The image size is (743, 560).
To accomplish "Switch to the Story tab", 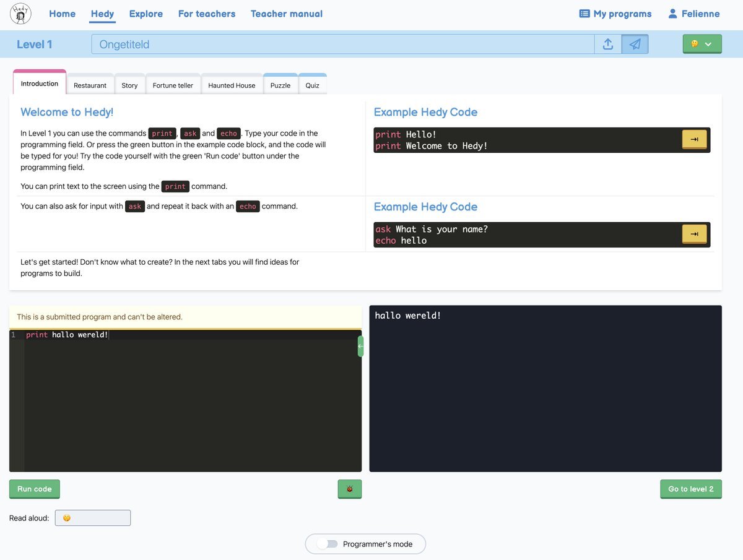I will click(x=129, y=85).
